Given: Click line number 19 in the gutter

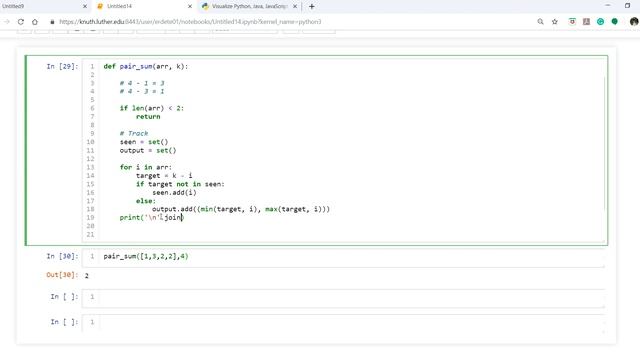Looking at the screenshot, I should tap(90, 218).
